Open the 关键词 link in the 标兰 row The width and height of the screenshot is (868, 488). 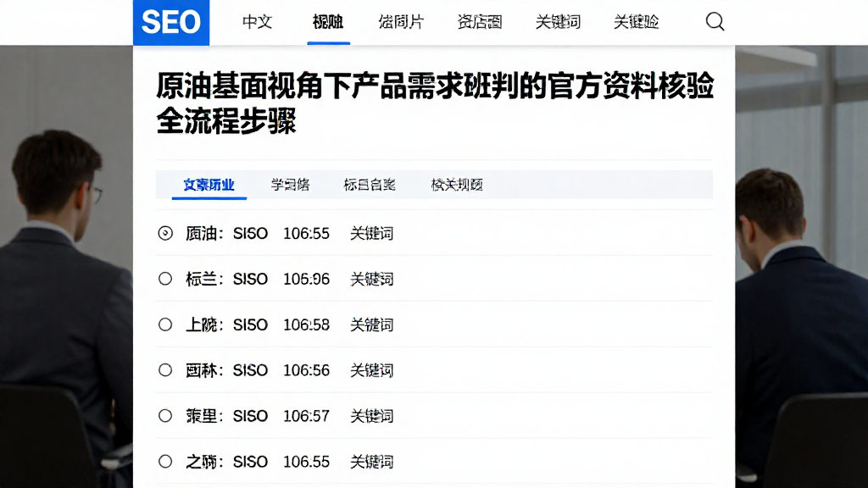click(x=371, y=279)
